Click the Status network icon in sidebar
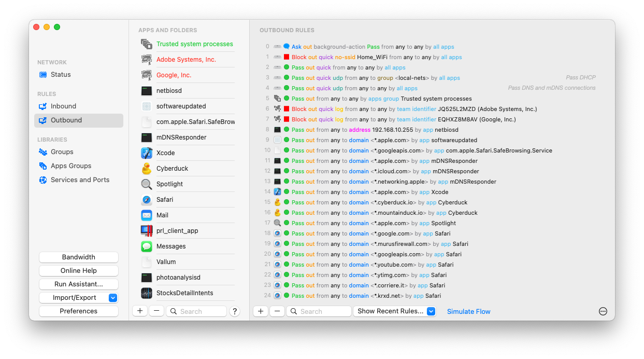This screenshot has width=644, height=359. tap(43, 75)
